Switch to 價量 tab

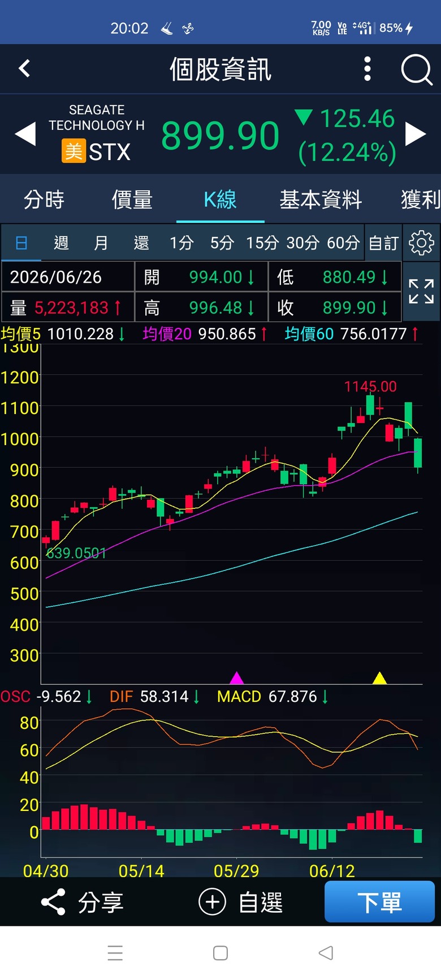click(132, 200)
